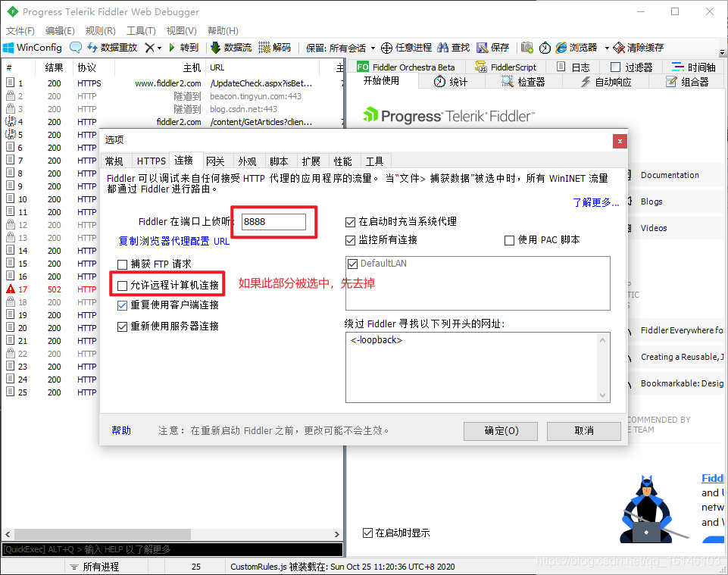Click the 确定(O) button
Screen dimensions: 728x575
[501, 431]
